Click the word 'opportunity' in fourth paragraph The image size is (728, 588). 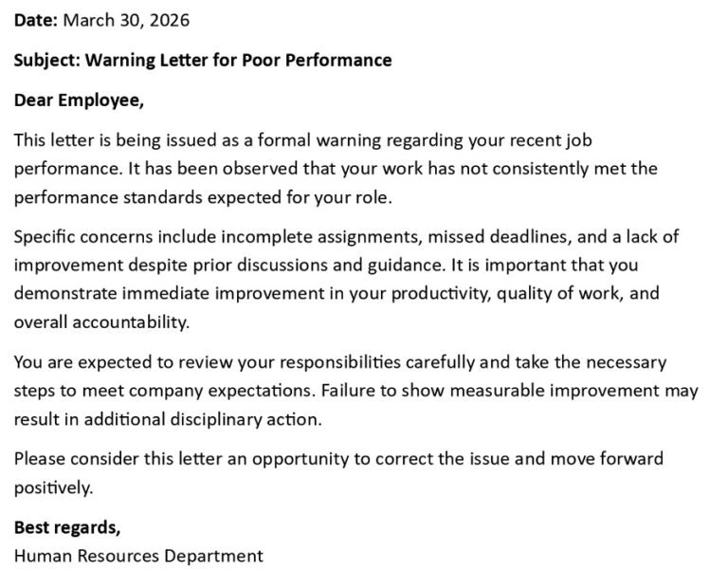click(x=300, y=459)
